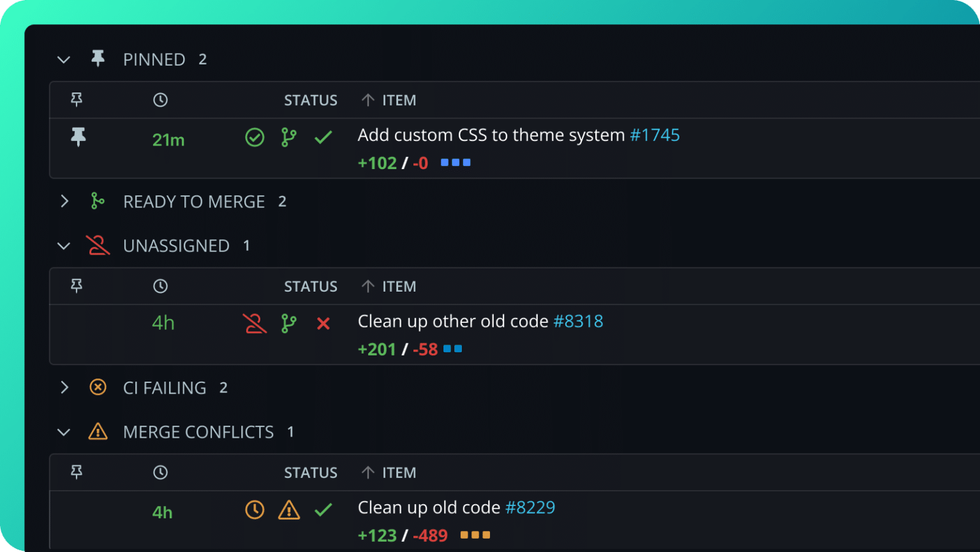Open pull request #1745
The width and height of the screenshot is (980, 552).
655,135
